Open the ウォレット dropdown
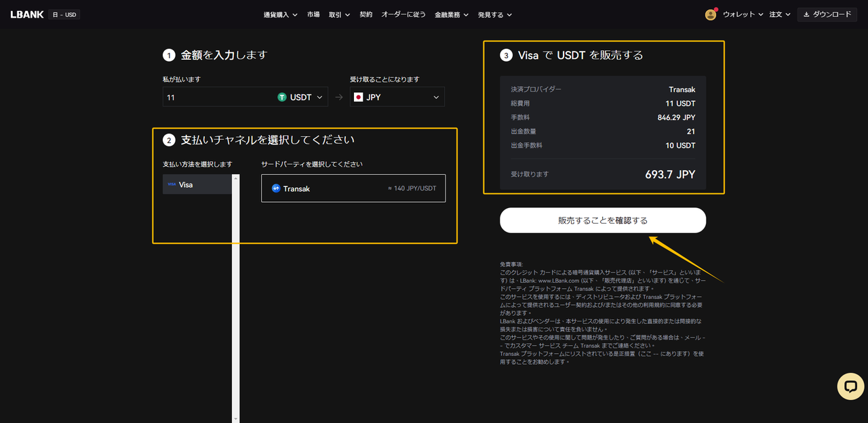Viewport: 868px width, 423px height. click(x=743, y=14)
